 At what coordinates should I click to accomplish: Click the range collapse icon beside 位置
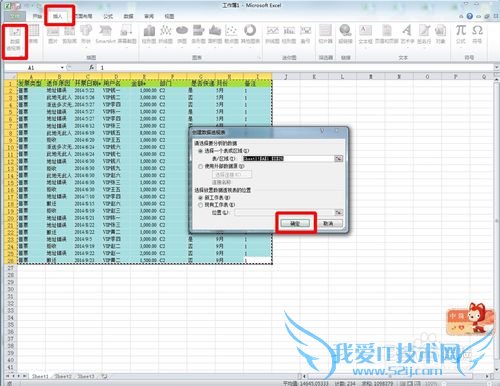coord(338,212)
